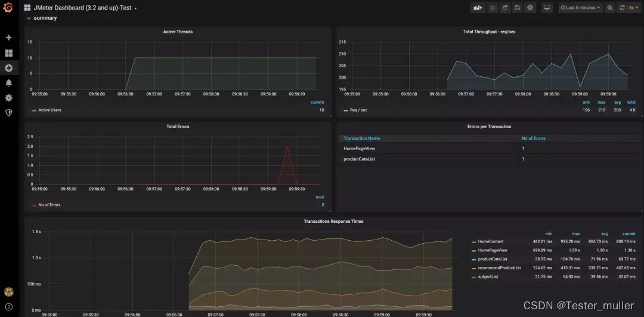Select HomePageView row in errors table
This screenshot has height=317, width=644.
[x=489, y=148]
